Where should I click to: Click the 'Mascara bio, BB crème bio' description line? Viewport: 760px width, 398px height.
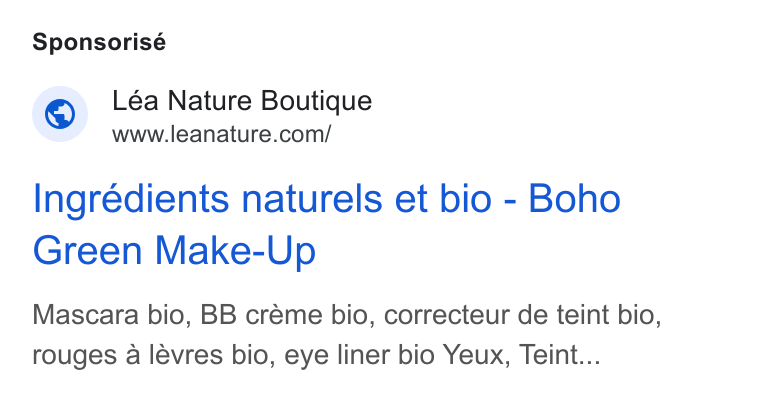(347, 315)
